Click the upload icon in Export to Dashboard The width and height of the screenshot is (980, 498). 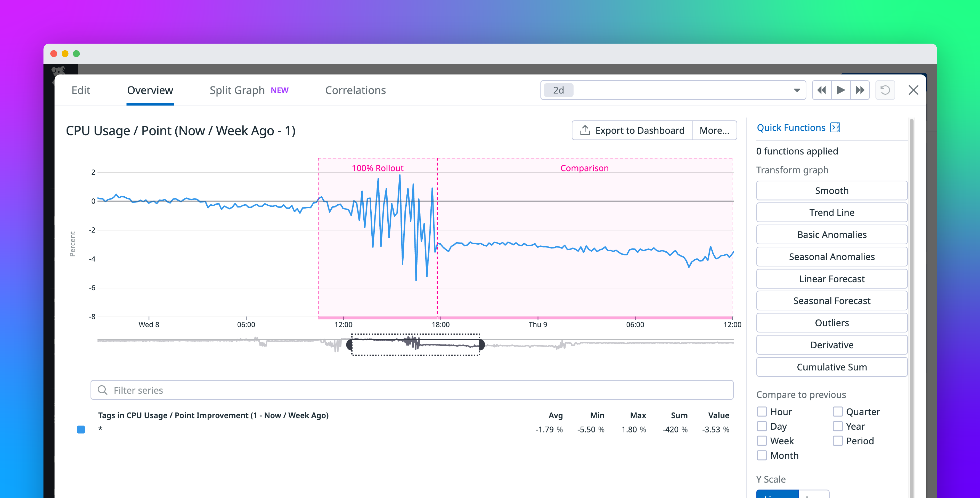pos(585,130)
